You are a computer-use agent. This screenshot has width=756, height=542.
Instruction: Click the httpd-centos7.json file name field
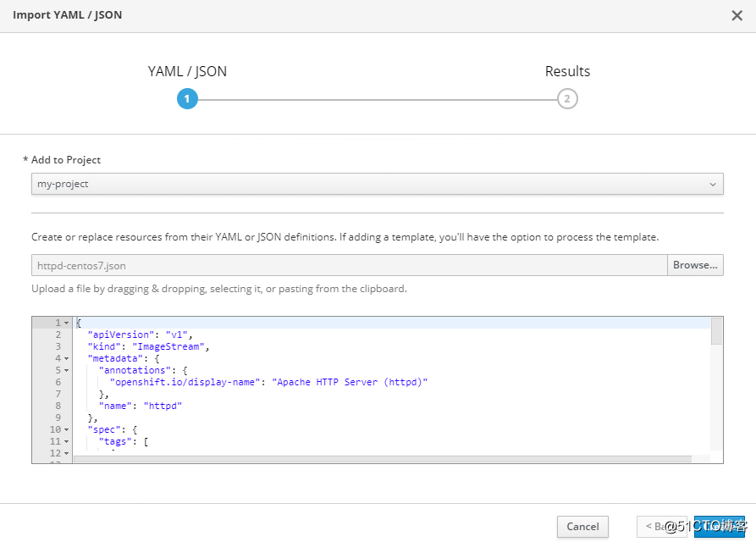(350, 265)
